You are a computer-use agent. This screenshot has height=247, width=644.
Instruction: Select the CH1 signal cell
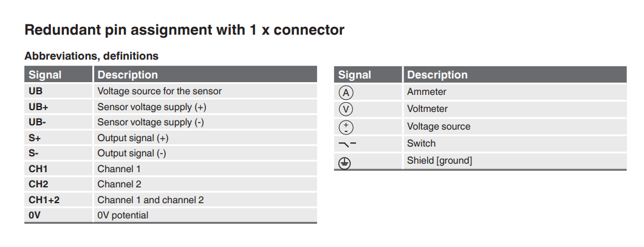38,169
